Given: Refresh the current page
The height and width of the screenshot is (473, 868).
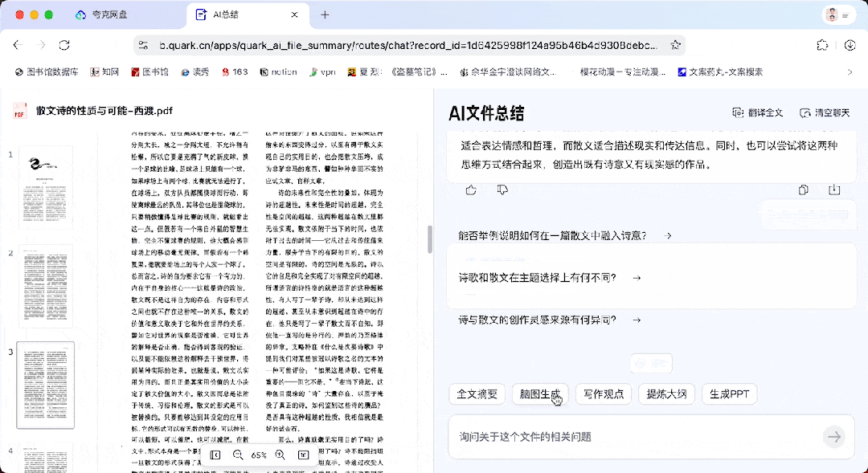Looking at the screenshot, I should click(64, 47).
